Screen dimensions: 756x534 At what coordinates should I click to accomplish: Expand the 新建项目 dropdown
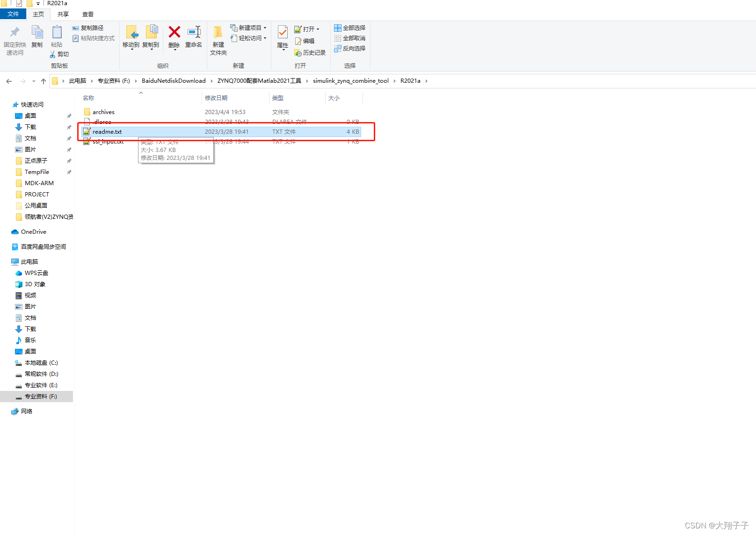point(264,27)
